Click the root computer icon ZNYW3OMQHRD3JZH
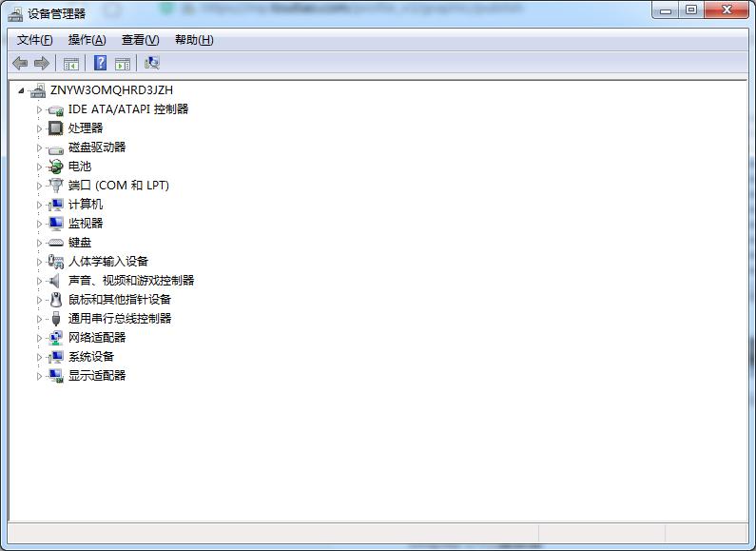The width and height of the screenshot is (756, 551). click(38, 90)
